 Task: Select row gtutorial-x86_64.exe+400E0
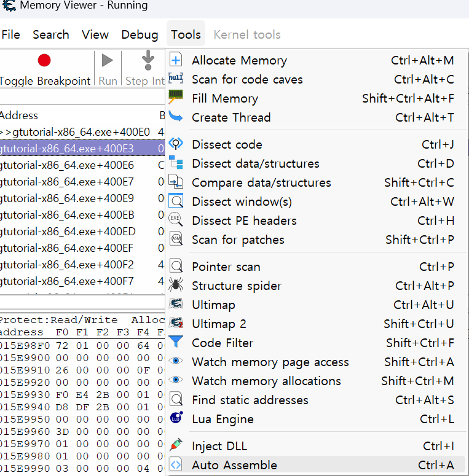coord(82,132)
